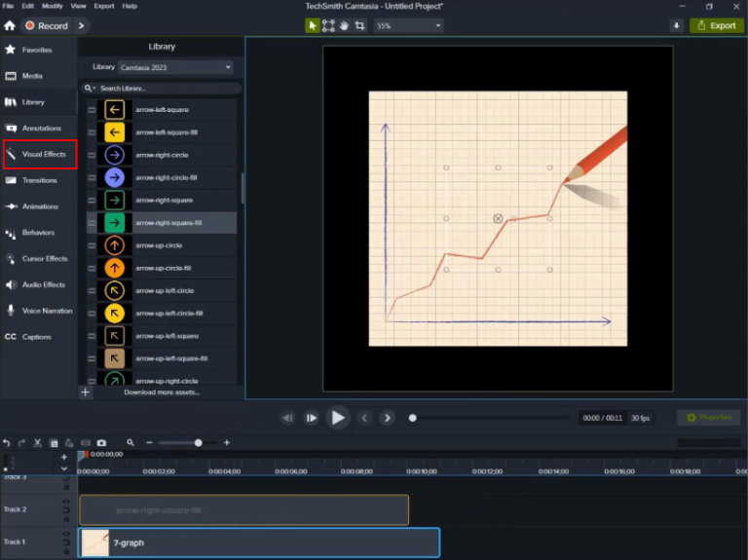Expand the Record options chevron
Screen dimensions: 748x560
(x=82, y=25)
